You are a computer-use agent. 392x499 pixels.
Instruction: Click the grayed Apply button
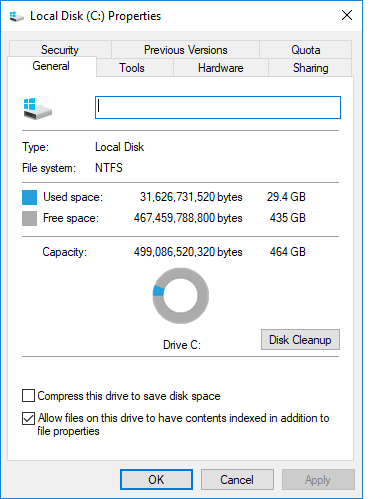[318, 480]
